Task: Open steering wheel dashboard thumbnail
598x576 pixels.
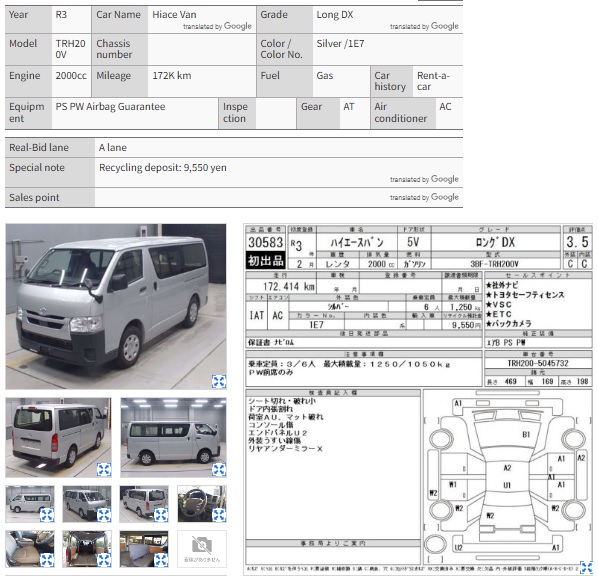Action: [202, 504]
